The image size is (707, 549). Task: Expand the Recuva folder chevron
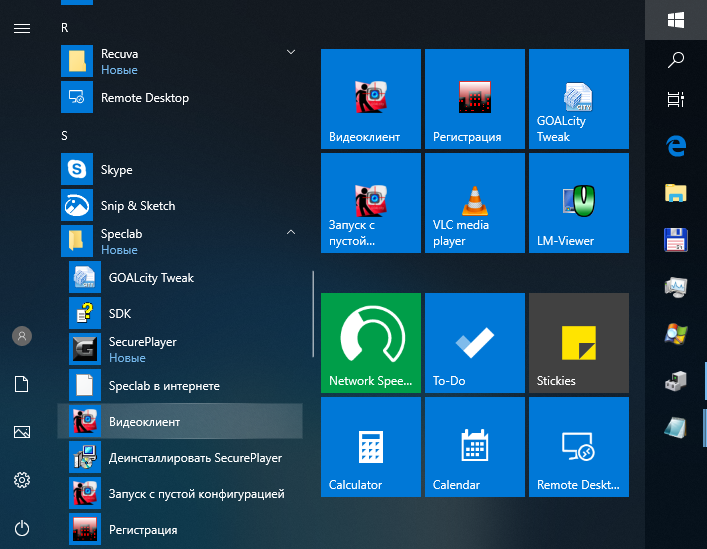[291, 52]
